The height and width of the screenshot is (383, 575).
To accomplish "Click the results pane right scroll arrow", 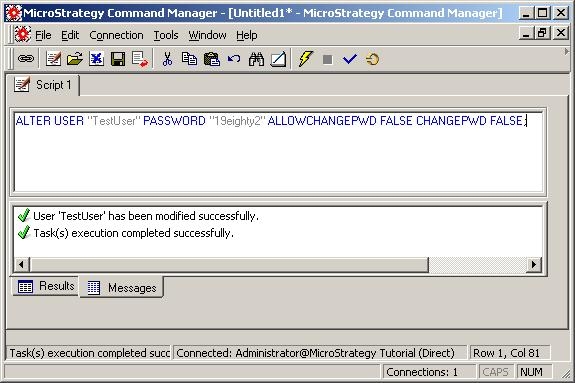I will coord(534,265).
